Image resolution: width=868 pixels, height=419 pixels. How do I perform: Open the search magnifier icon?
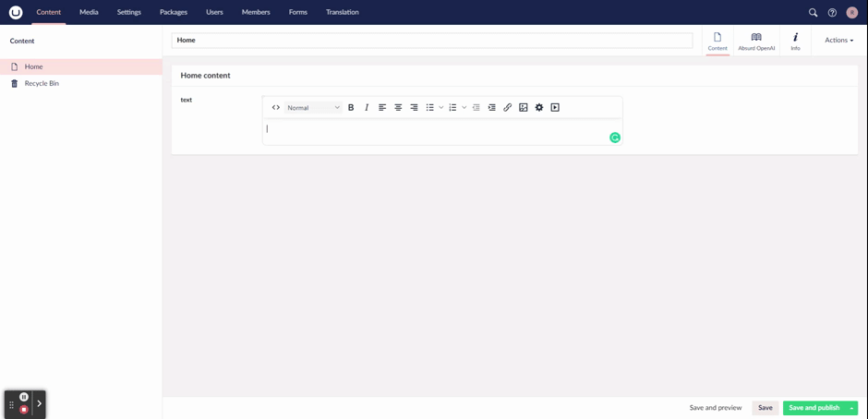pos(814,12)
